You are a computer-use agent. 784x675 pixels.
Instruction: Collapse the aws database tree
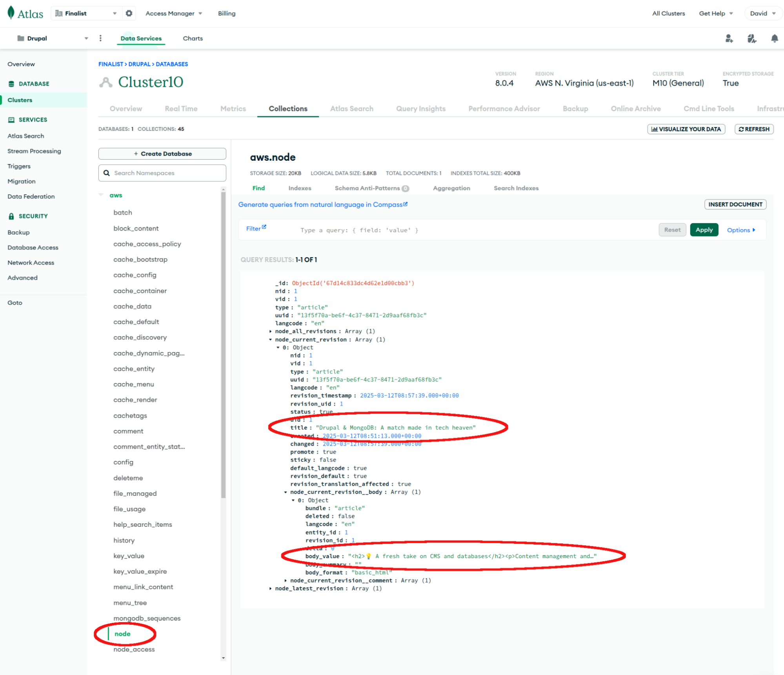point(101,195)
